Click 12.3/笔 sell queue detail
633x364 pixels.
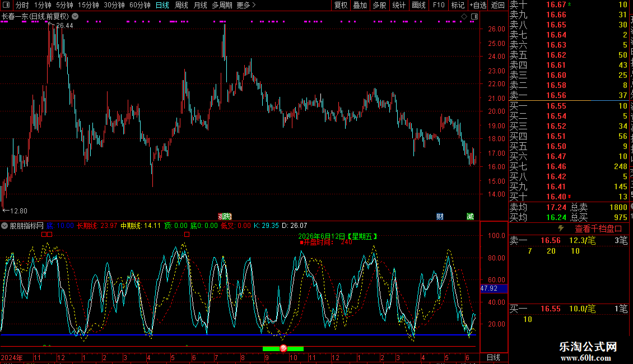click(583, 240)
